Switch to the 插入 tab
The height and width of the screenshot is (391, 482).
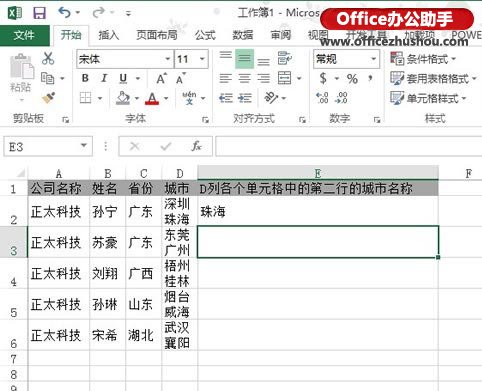[109, 35]
